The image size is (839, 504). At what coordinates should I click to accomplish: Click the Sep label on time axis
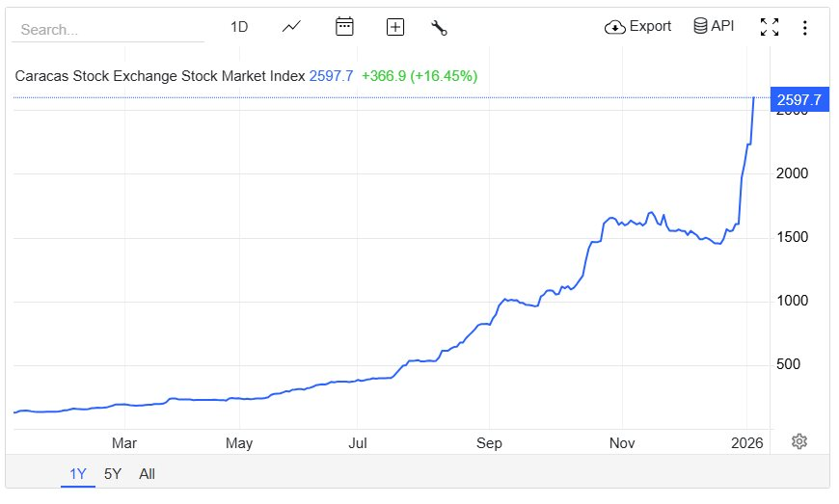point(489,443)
